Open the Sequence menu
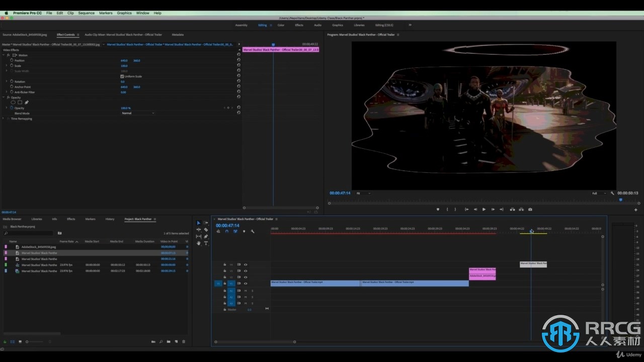644x362 pixels. coord(87,13)
